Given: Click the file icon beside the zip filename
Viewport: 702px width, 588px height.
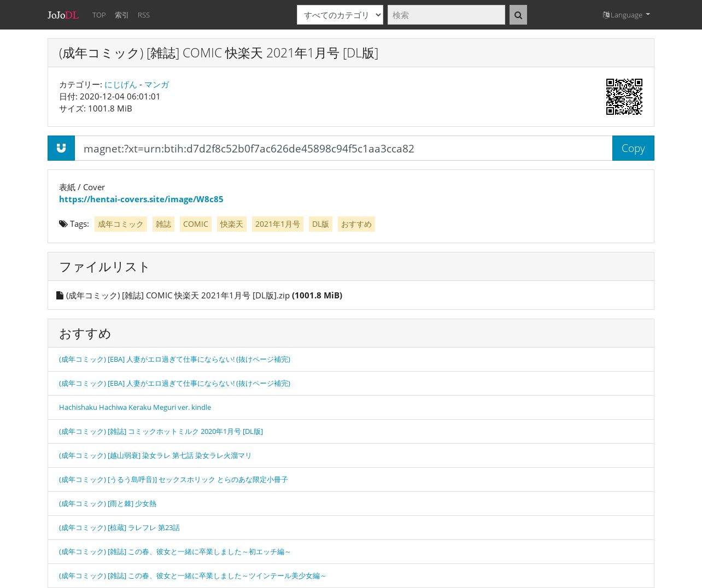Looking at the screenshot, I should pos(60,295).
